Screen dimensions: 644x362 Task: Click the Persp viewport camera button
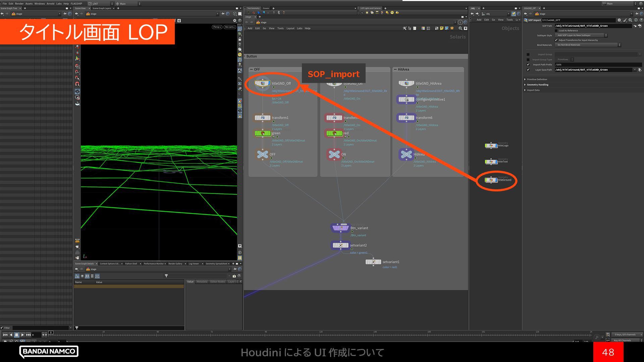[217, 27]
